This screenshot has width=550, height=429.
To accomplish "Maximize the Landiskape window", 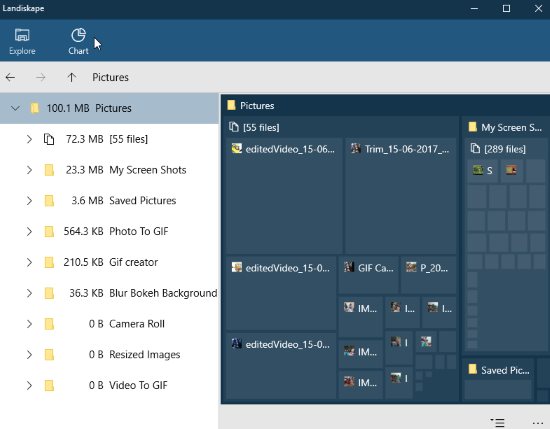I will (506, 8).
